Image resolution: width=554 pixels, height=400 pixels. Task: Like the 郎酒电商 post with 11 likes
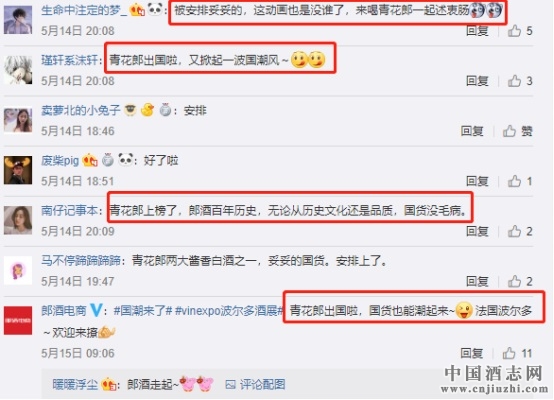(x=509, y=353)
